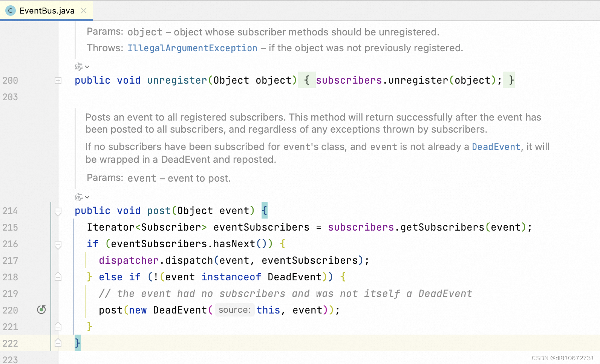Open the inlay hints dropdown arrow above post
Viewport: 600px width, 364px height.
pos(87,197)
